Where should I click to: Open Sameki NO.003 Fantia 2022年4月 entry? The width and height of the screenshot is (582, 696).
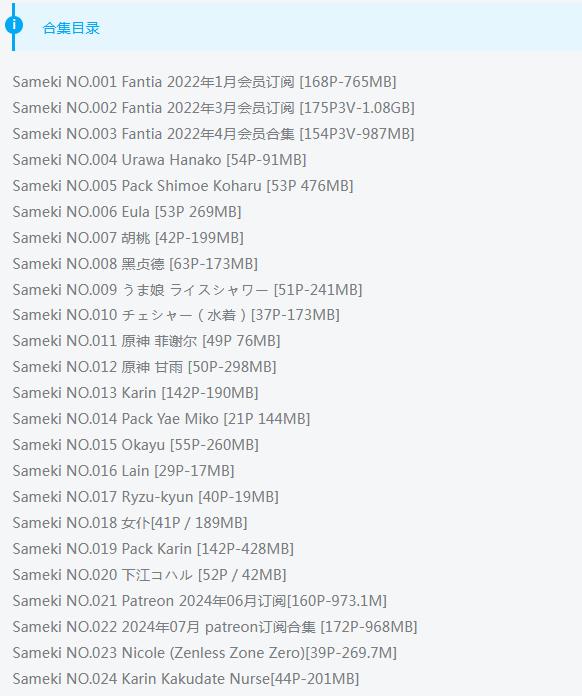coord(214,134)
